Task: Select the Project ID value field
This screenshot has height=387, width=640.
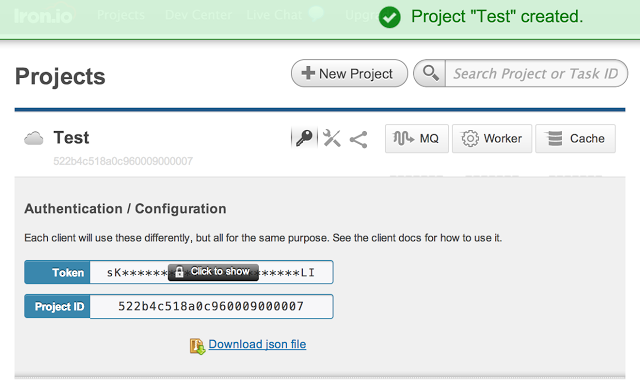Action: 211,306
